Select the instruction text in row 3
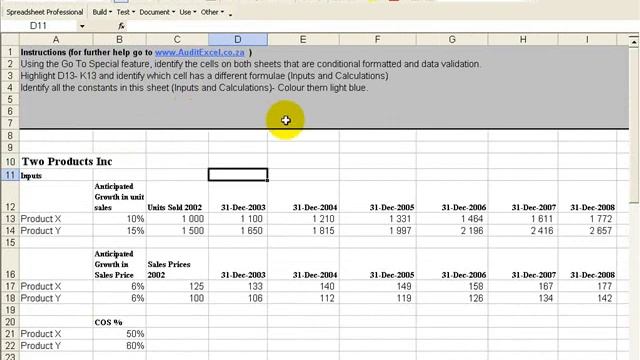Image resolution: width=640 pixels, height=360 pixels. (x=204, y=76)
